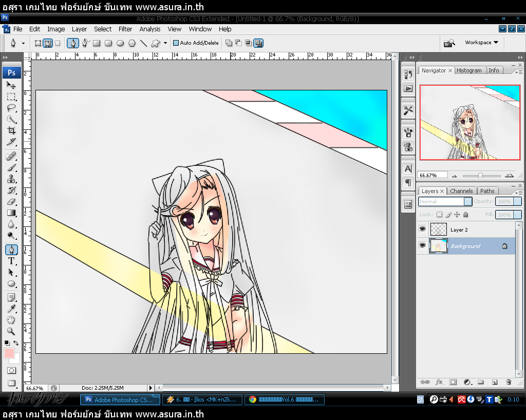Image resolution: width=526 pixels, height=420 pixels.
Task: Open the Filter menu
Action: (125, 29)
